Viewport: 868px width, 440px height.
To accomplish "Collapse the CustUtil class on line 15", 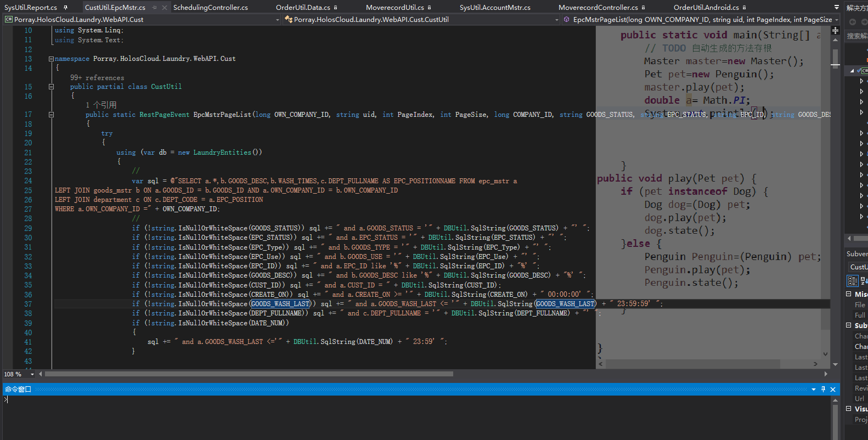I will point(51,87).
